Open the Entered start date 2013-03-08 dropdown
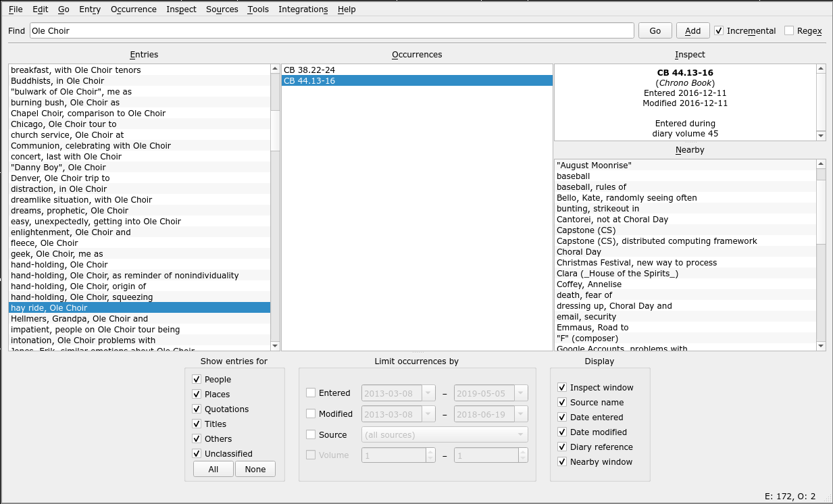 tap(428, 393)
